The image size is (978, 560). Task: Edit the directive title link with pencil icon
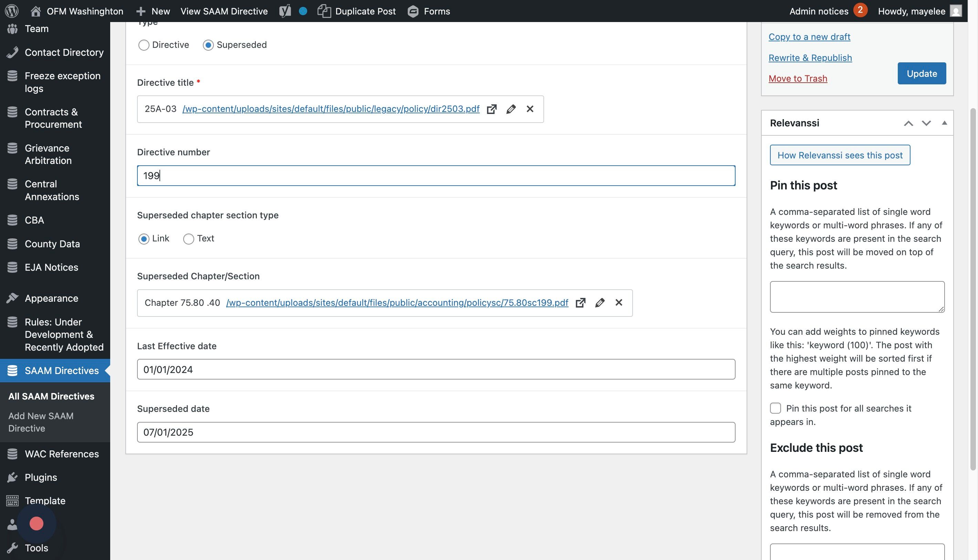click(511, 109)
